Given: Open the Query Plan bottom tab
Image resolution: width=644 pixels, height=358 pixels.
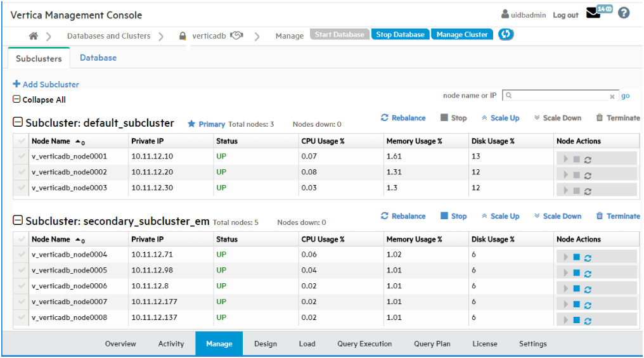Looking at the screenshot, I should coord(432,344).
